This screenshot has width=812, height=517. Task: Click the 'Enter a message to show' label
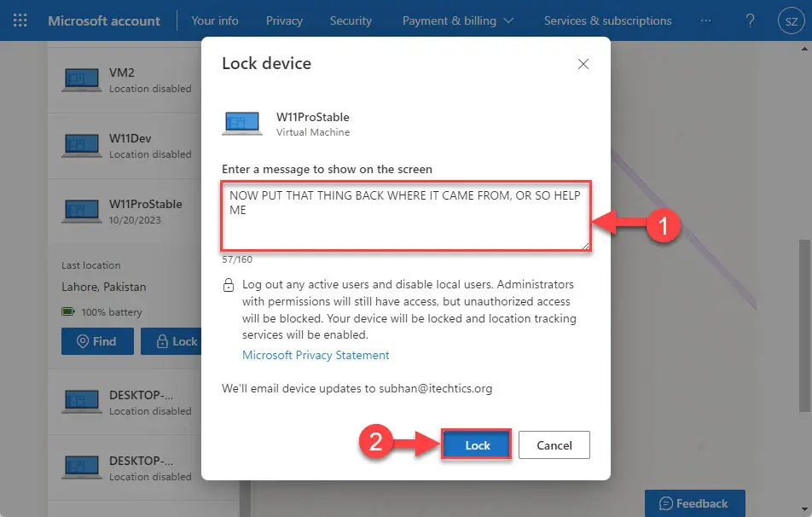coord(327,170)
